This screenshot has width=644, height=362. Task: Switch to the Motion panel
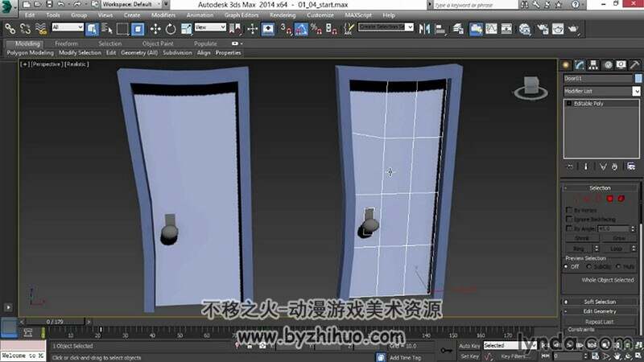pos(608,65)
